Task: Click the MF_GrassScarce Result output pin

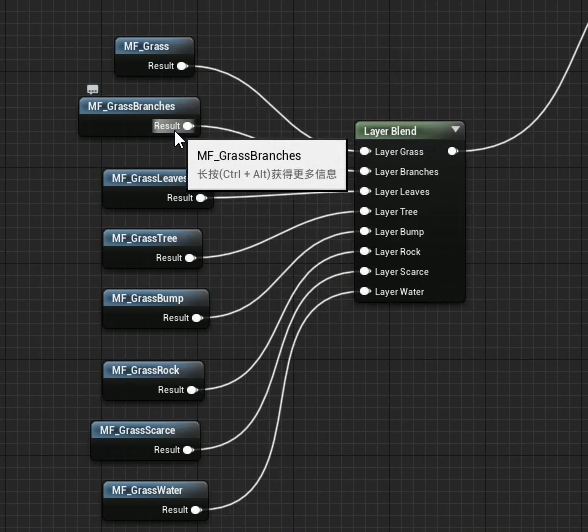Action: pos(189,450)
